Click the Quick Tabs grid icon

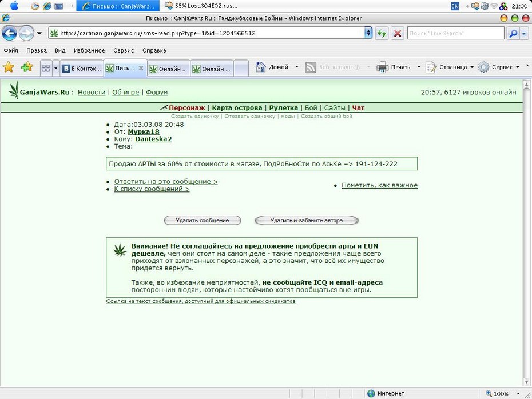[x=46, y=69]
